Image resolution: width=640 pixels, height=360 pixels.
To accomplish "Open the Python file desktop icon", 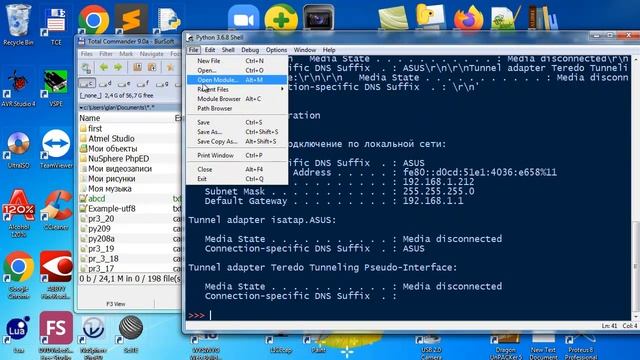I will [169, 20].
